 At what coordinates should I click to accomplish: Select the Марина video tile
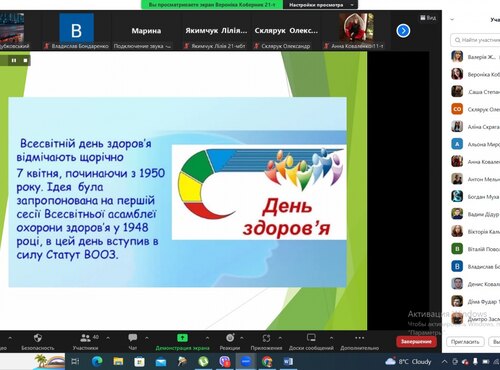pyautogui.click(x=146, y=31)
